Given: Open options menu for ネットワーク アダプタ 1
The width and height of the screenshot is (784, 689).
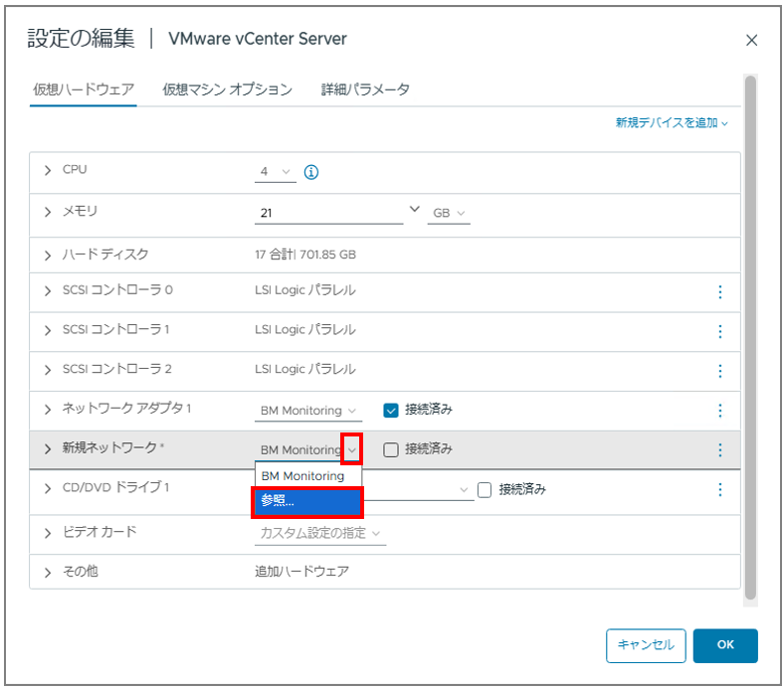Looking at the screenshot, I should 720,411.
